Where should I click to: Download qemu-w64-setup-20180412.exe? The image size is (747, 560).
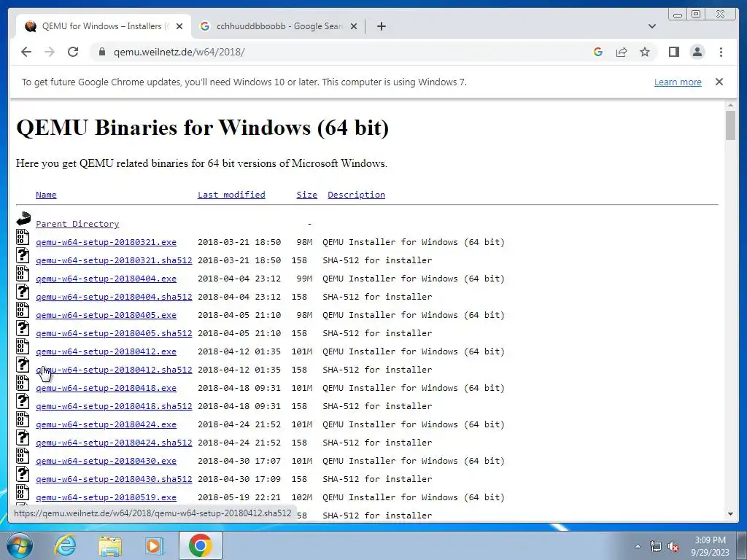(x=106, y=351)
